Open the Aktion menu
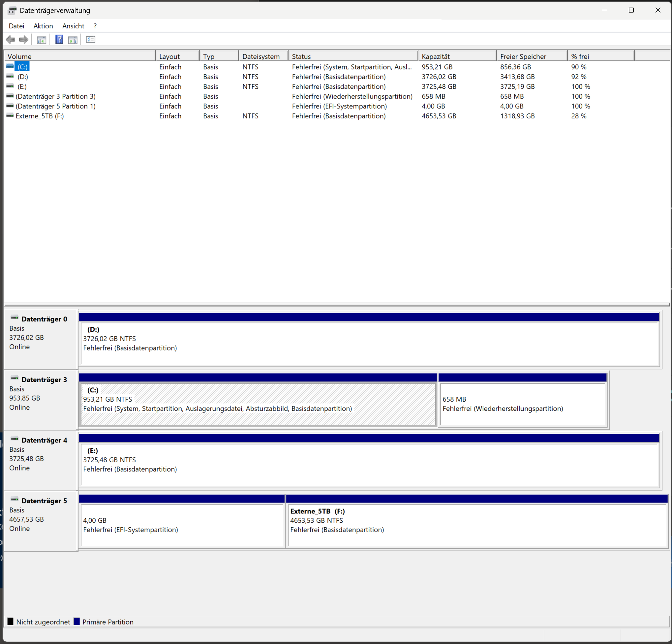 (43, 26)
